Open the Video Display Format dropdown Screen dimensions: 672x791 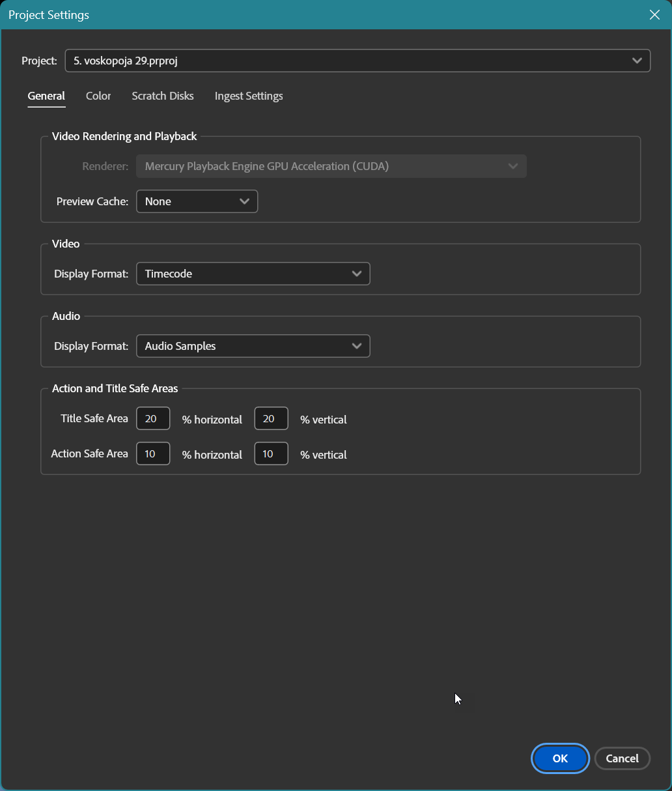253,274
